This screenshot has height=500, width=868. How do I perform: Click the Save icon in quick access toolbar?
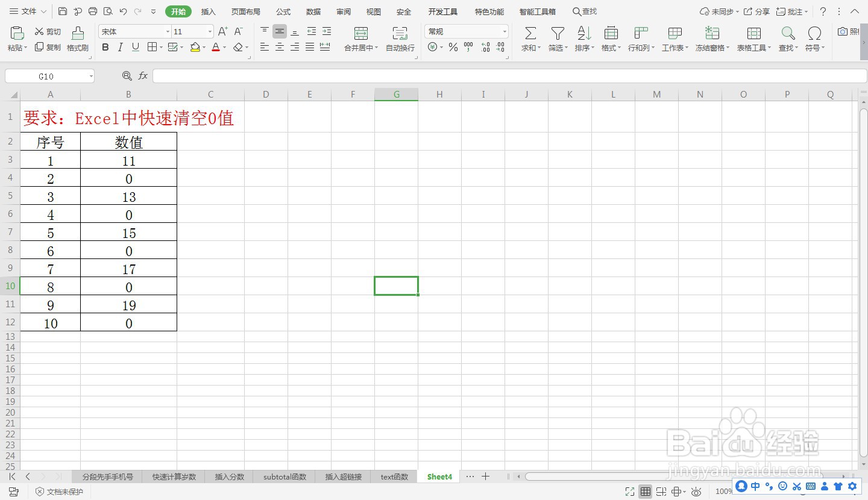tap(63, 11)
